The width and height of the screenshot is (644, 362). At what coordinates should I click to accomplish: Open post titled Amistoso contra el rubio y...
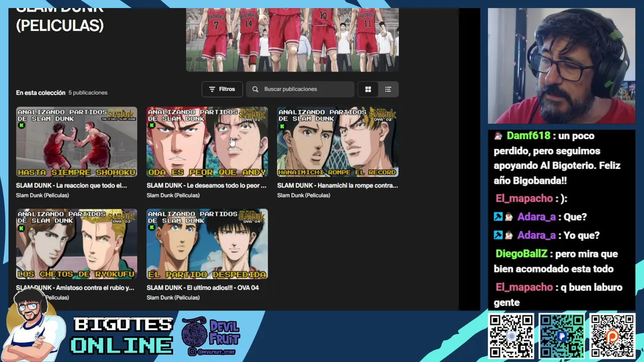tap(75, 288)
